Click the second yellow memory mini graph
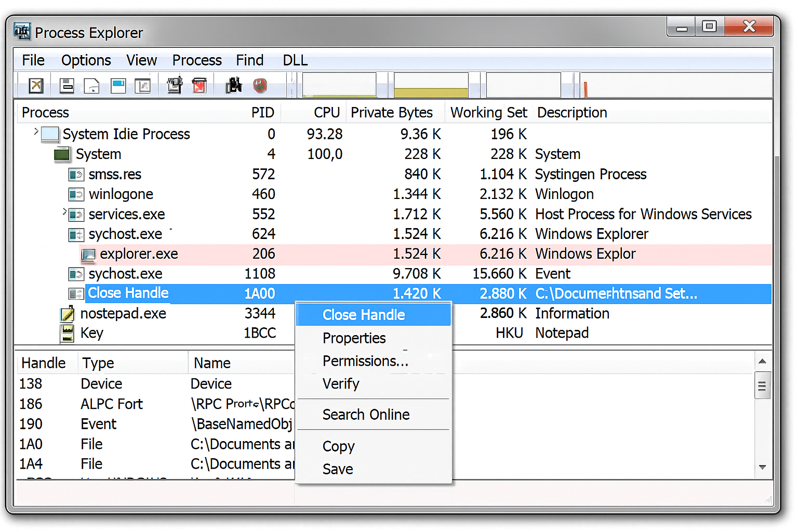 [x=431, y=85]
